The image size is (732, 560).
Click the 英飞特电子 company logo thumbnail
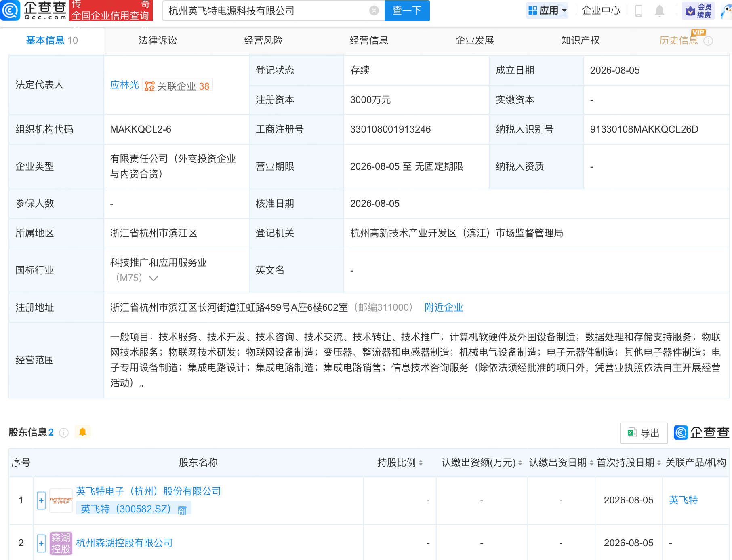point(61,501)
